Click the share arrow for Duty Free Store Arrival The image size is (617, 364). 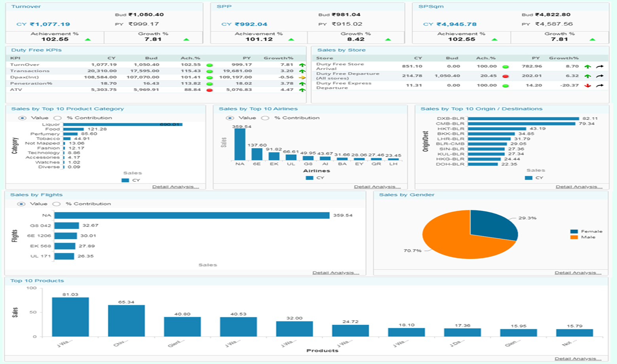[600, 67]
